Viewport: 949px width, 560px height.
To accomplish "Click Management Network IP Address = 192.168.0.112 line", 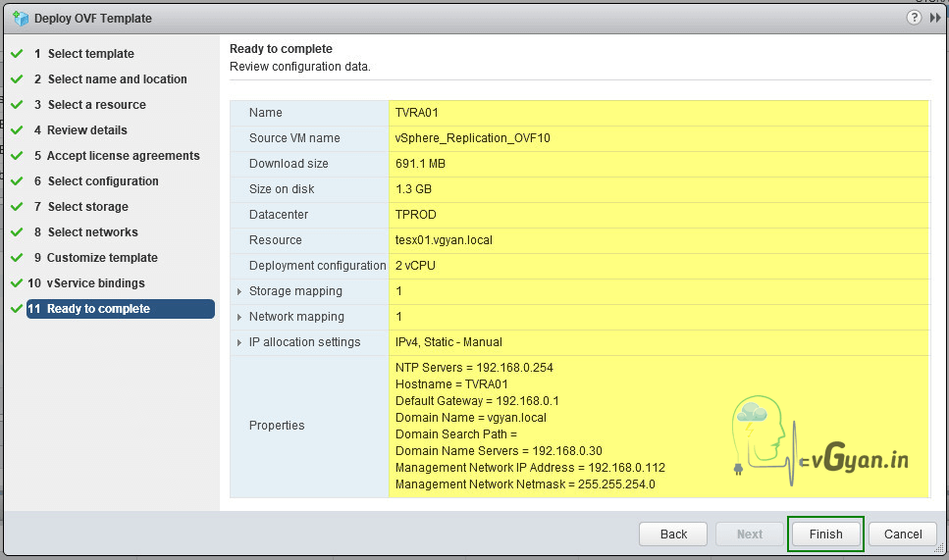I will tap(530, 468).
